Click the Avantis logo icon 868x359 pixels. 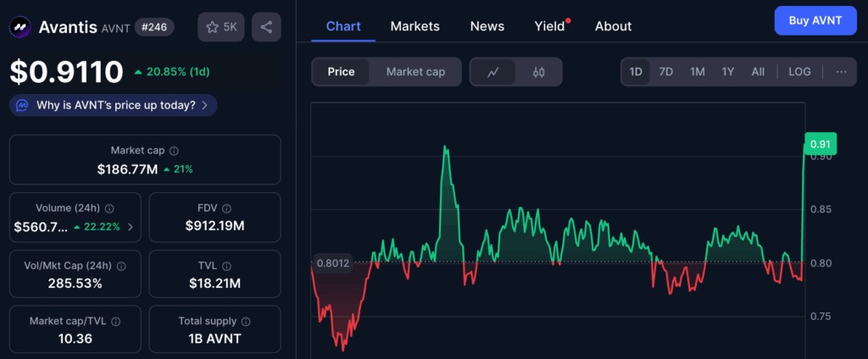coord(20,27)
